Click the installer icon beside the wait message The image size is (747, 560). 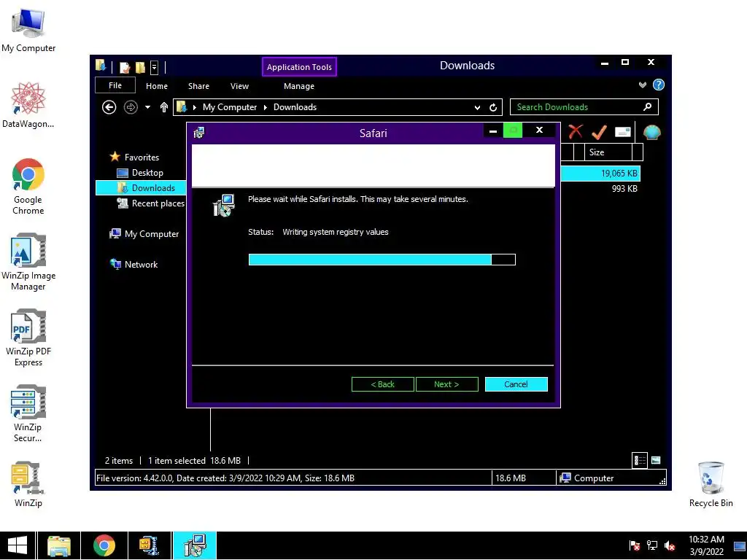[x=223, y=205]
